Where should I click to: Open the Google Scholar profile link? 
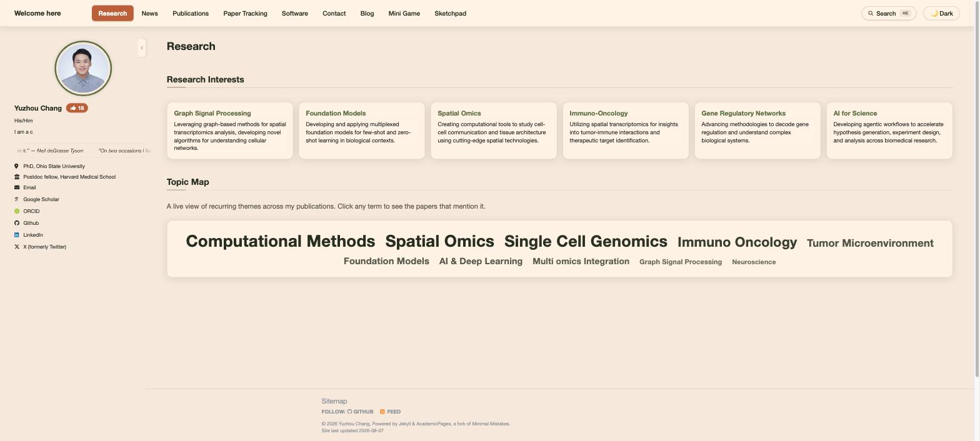[37, 199]
